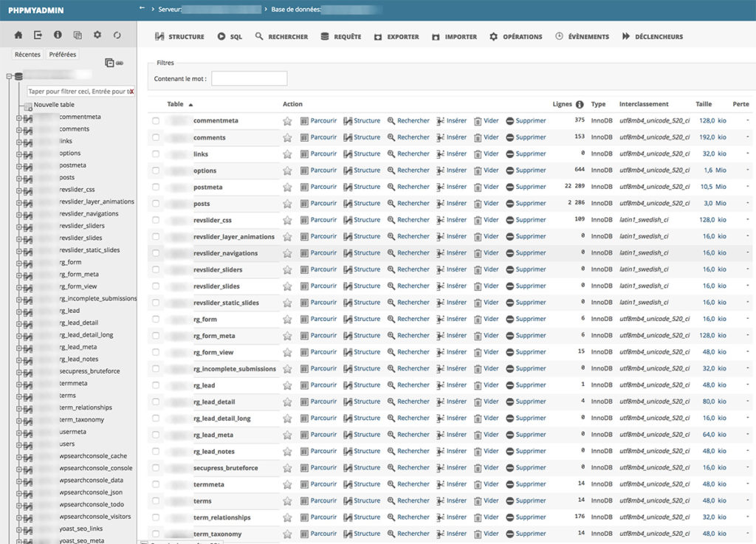
Task: Click the logout (exit) icon
Action: tap(38, 35)
